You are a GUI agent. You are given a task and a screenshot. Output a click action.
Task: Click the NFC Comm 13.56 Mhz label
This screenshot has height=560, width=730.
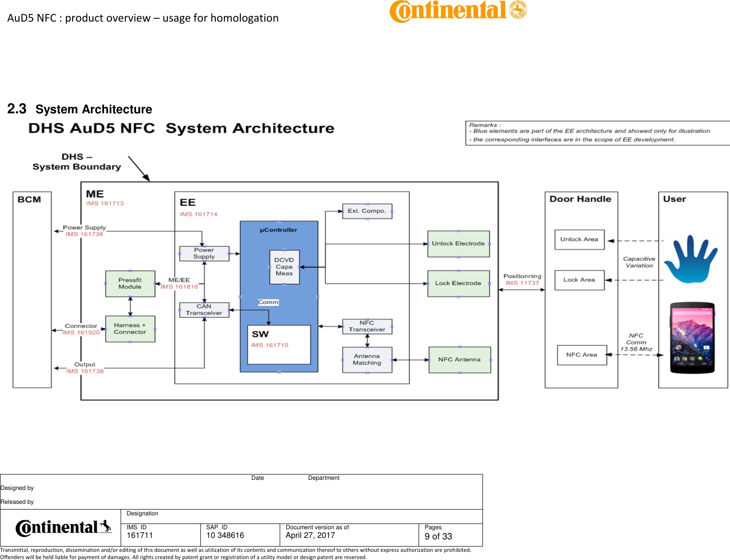point(636,342)
